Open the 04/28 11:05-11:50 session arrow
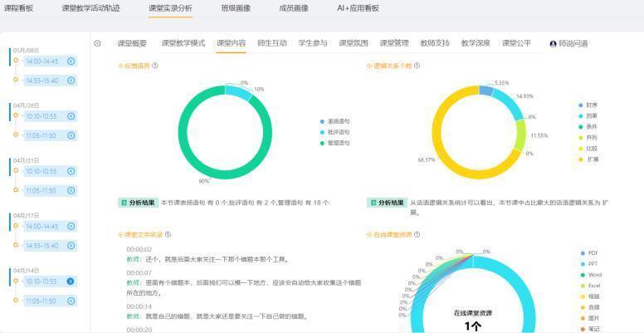Screen dimensions: 644x333 click(x=71, y=135)
